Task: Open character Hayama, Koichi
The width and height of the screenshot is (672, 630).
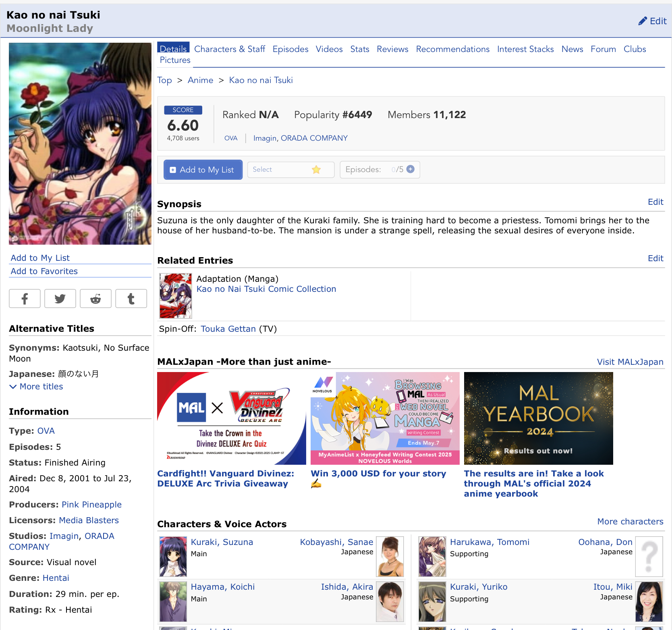Action: [x=223, y=587]
